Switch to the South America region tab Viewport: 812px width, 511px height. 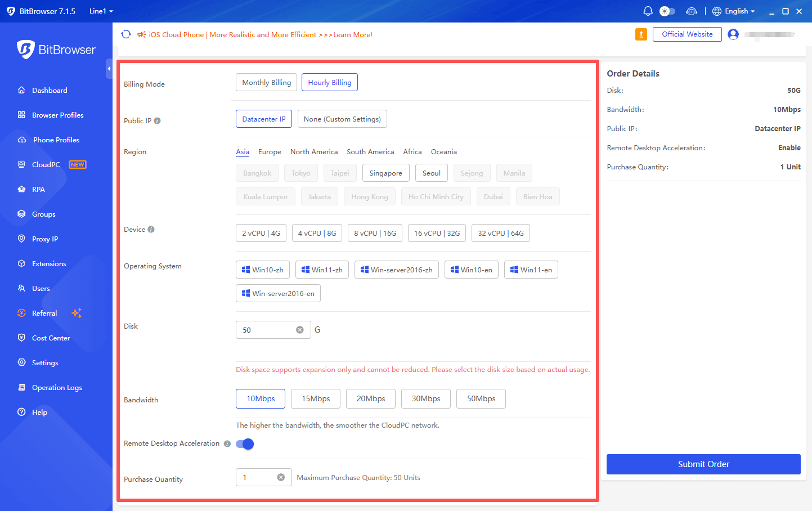click(x=370, y=152)
